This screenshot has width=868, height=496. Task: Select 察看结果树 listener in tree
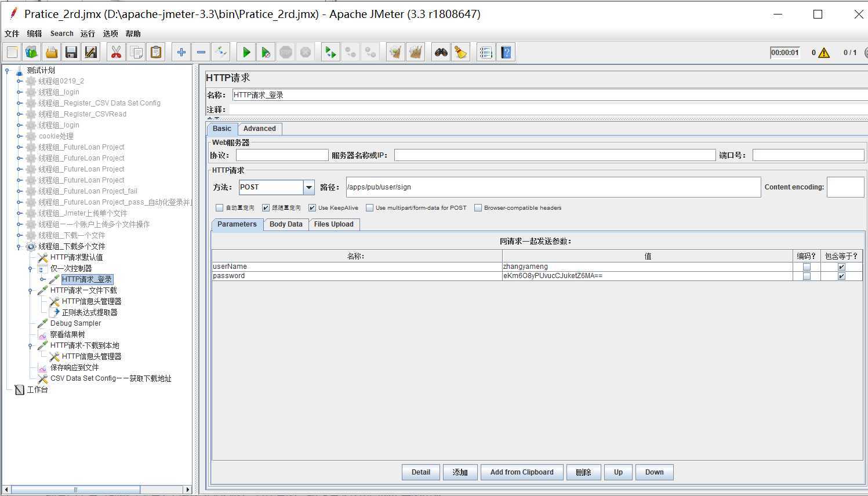(x=67, y=334)
